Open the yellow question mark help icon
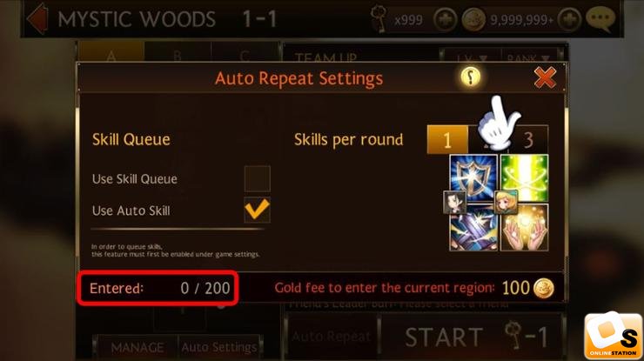This screenshot has width=644, height=361. [470, 77]
